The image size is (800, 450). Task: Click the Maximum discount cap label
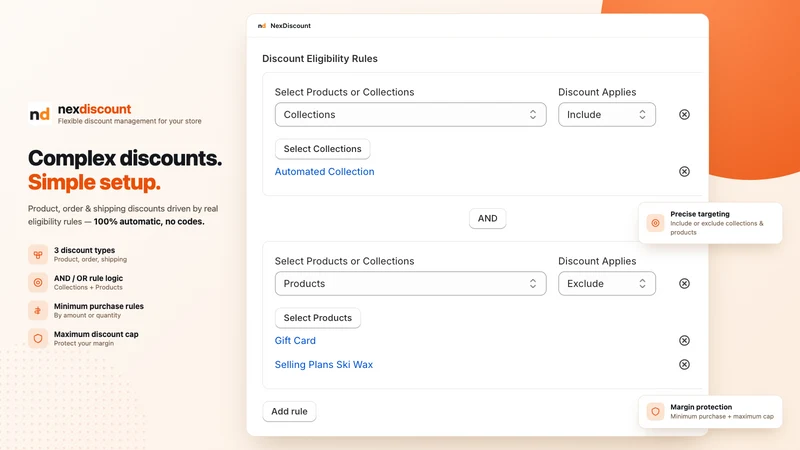tap(96, 334)
